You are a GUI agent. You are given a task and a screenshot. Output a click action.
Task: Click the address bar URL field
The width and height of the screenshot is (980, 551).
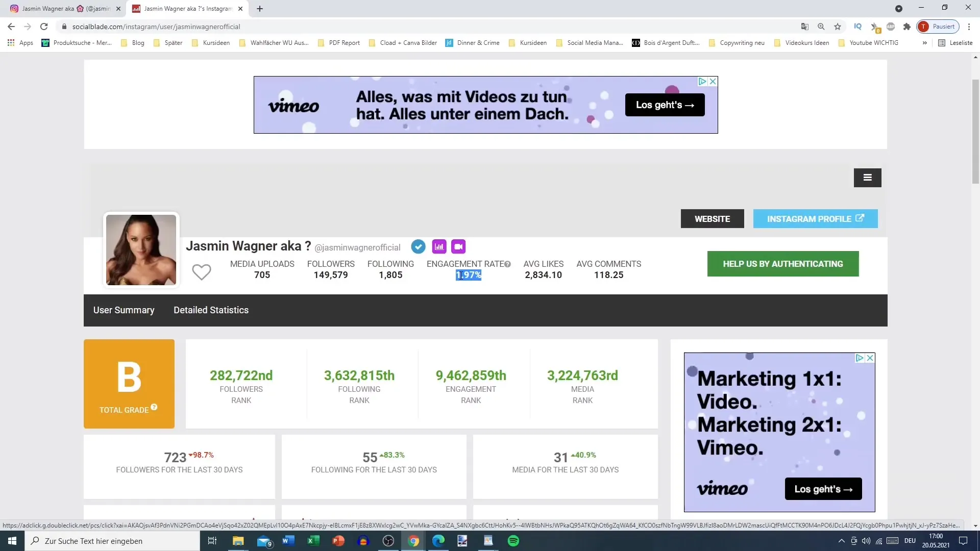(429, 27)
